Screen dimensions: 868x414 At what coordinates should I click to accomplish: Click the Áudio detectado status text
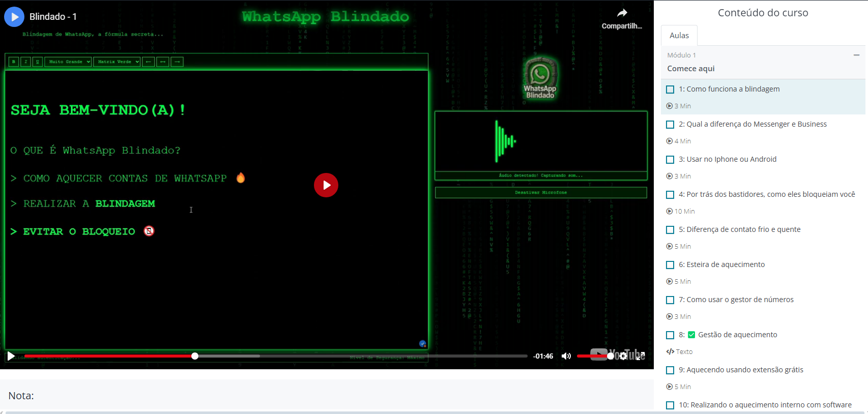click(541, 175)
